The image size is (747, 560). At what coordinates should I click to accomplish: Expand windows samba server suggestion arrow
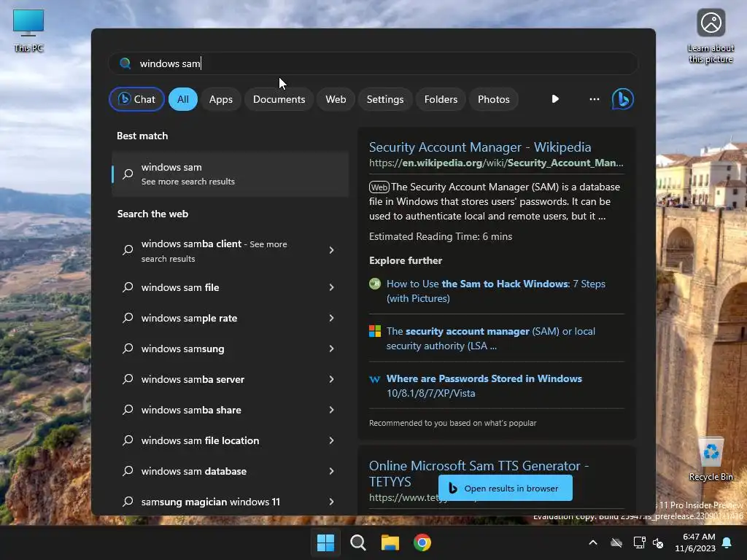(332, 379)
